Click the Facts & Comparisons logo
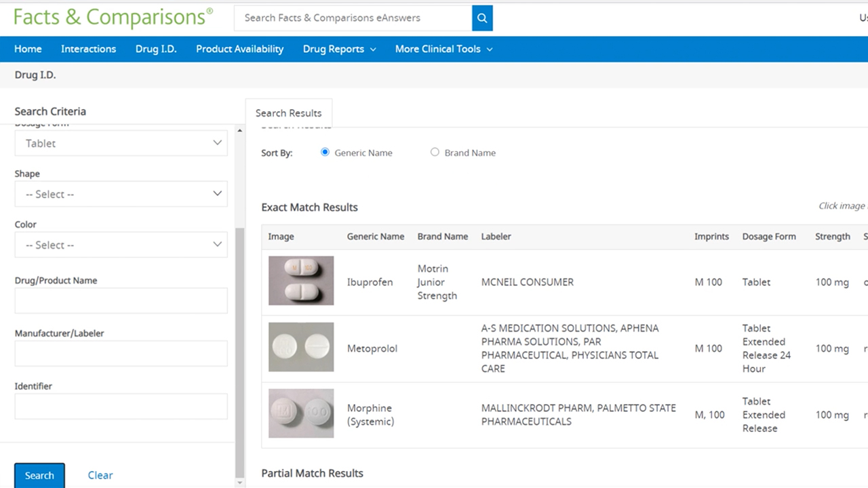The image size is (868, 488). click(x=113, y=18)
